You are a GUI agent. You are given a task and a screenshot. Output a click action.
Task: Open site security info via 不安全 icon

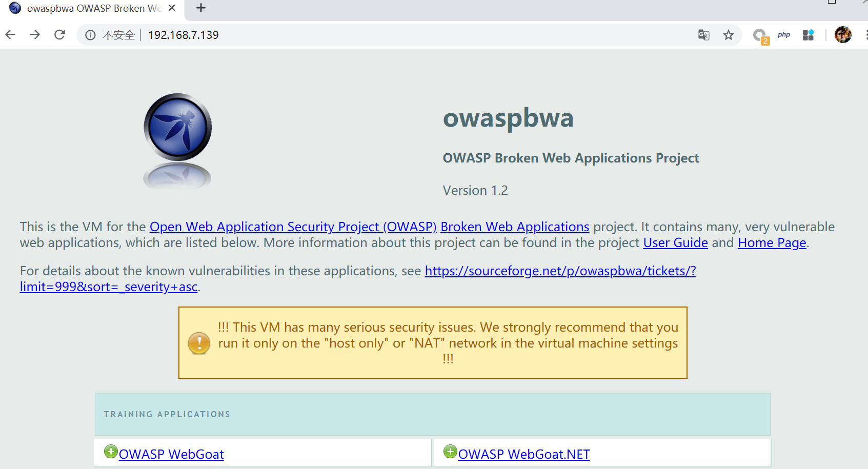91,35
